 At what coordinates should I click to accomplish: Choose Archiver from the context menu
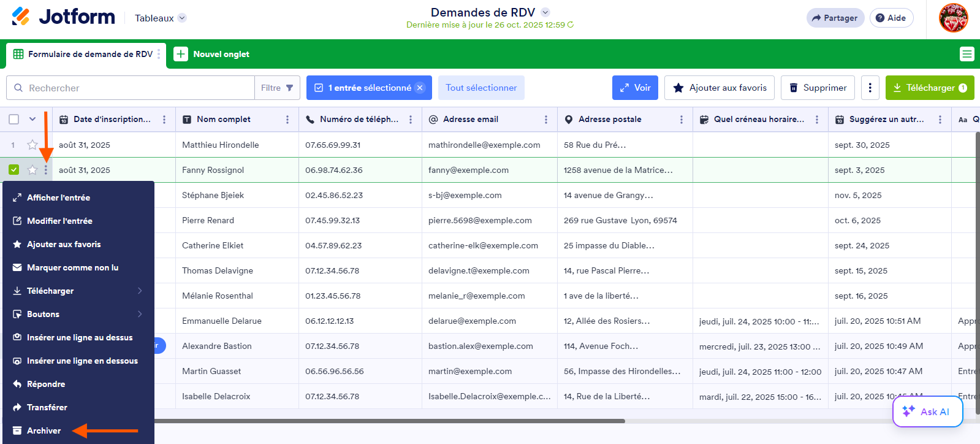(78, 431)
